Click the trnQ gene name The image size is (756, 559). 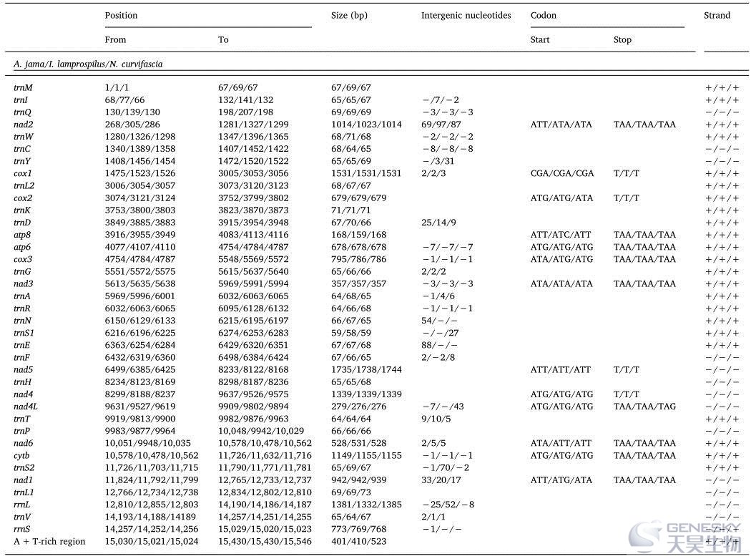click(x=22, y=112)
